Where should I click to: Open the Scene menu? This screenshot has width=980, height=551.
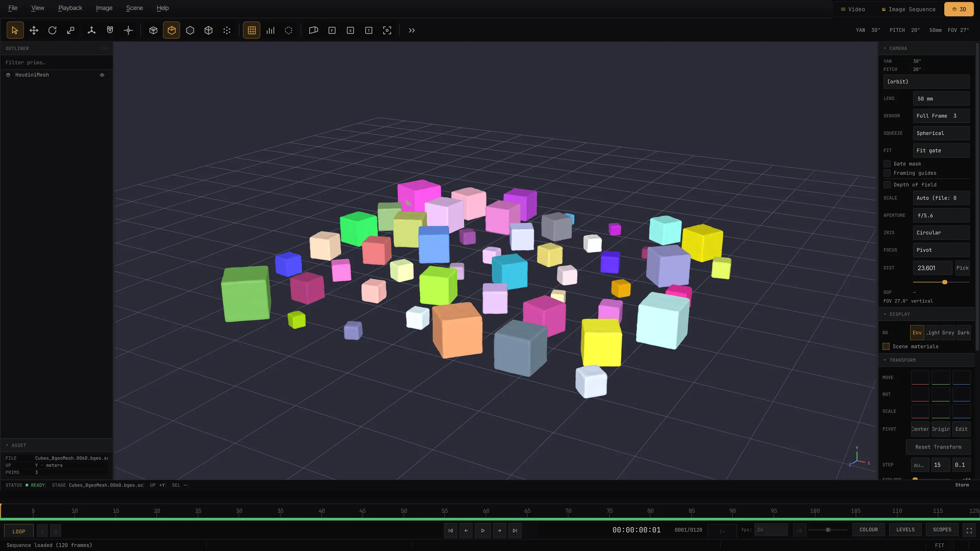134,8
